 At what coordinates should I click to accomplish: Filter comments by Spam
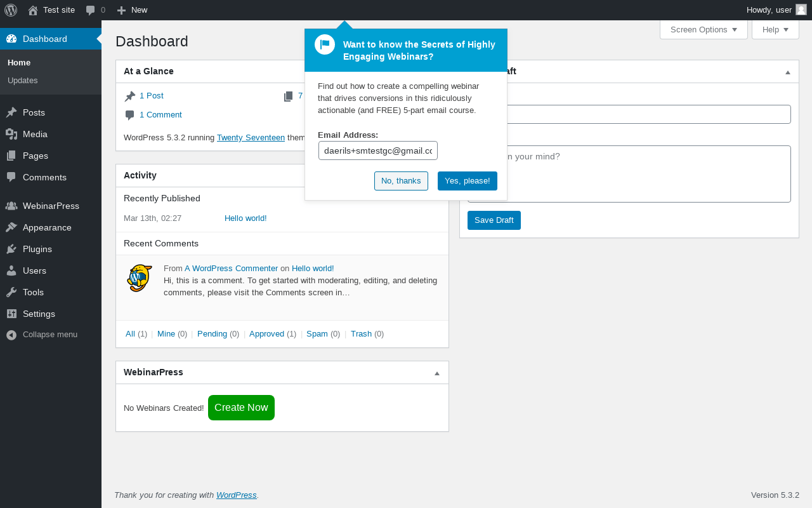(317, 334)
